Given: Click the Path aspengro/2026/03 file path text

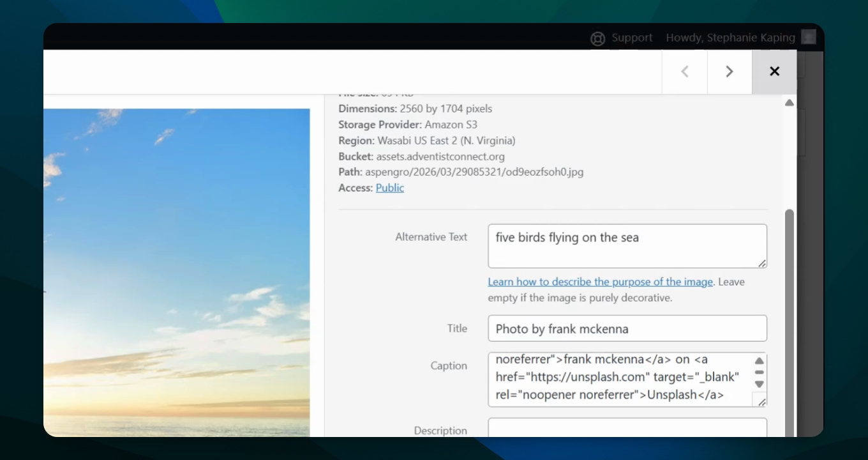Looking at the screenshot, I should pos(461,172).
